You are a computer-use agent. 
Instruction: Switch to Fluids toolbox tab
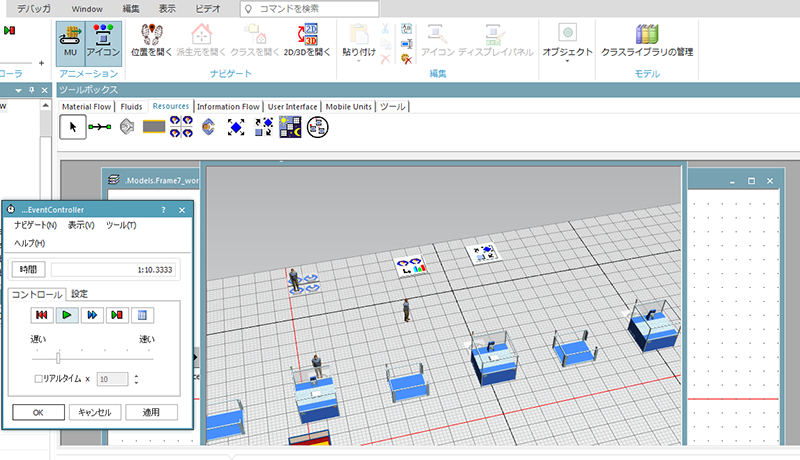pos(131,107)
